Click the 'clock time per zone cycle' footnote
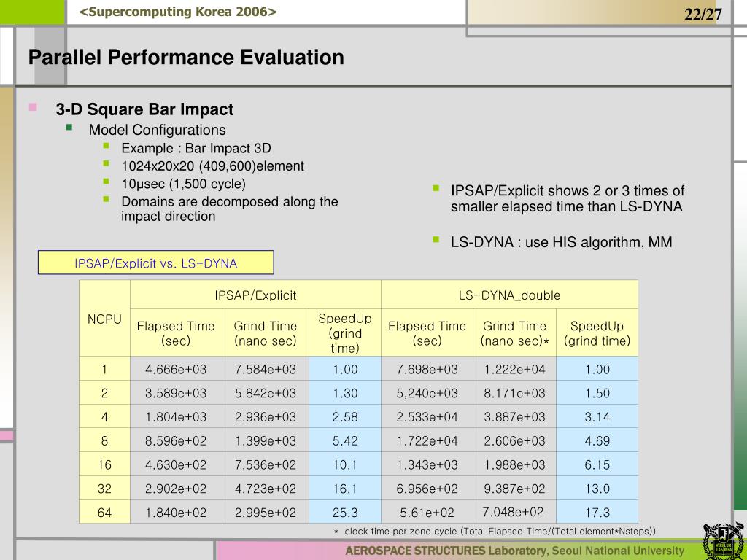 495,531
